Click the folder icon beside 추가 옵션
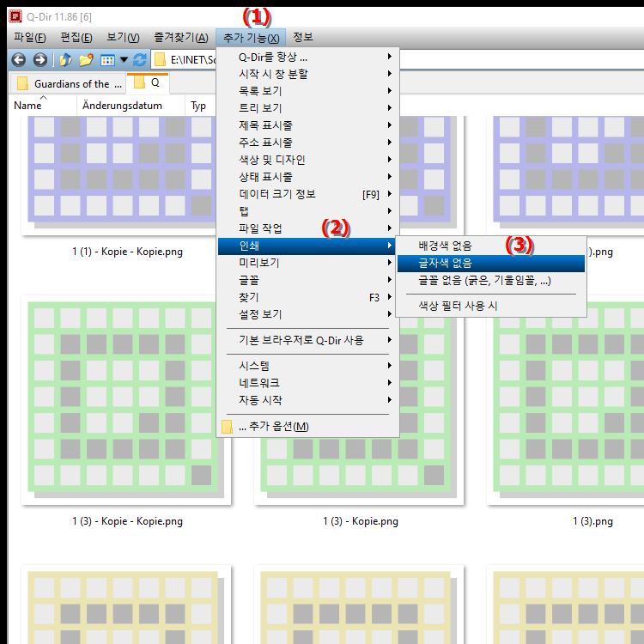The image size is (644, 644). tap(227, 426)
